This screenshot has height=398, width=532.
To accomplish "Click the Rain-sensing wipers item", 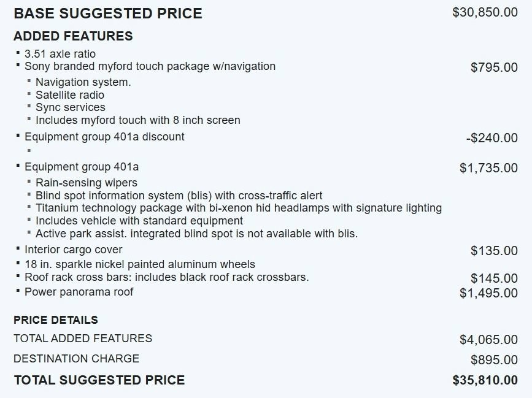I will tap(87, 183).
